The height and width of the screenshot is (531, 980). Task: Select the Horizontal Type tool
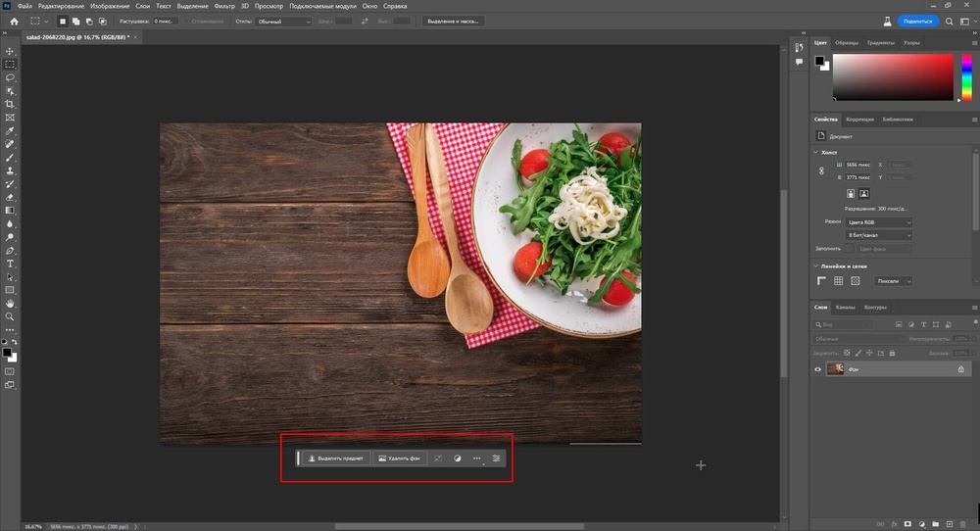click(10, 264)
